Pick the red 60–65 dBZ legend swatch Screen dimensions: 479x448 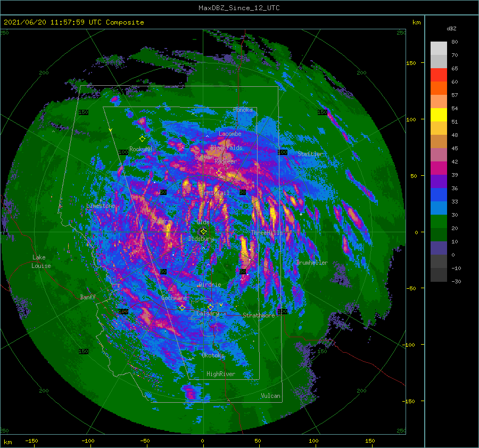click(x=439, y=75)
